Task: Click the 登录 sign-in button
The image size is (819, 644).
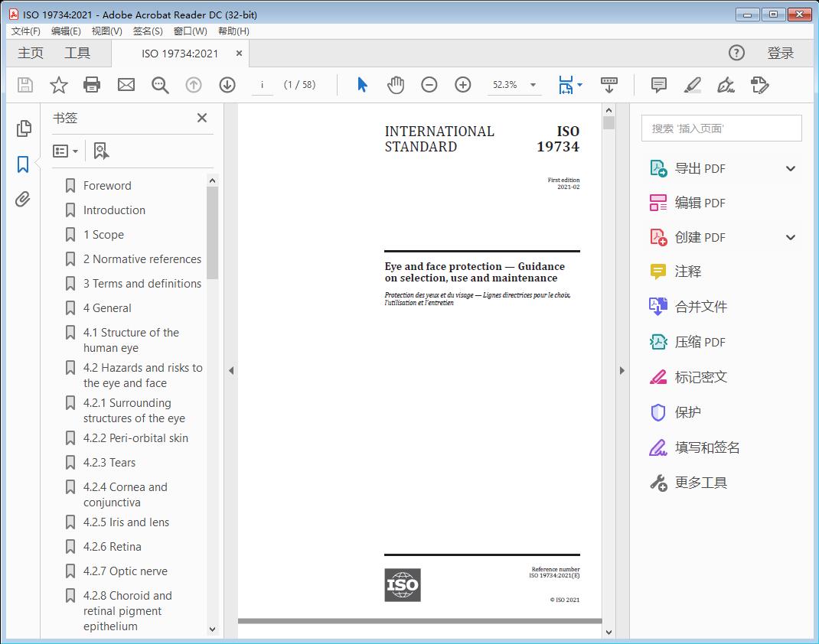Action: click(780, 53)
